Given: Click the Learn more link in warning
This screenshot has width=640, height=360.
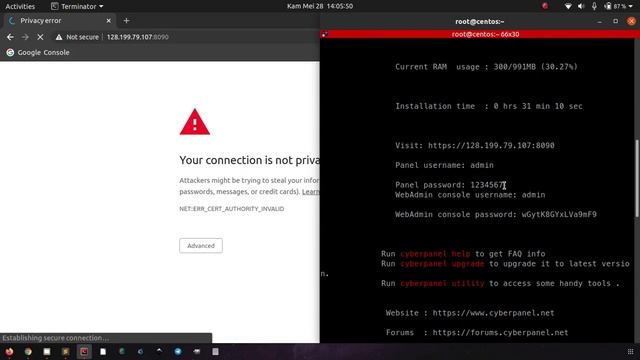Looking at the screenshot, I should (311, 192).
